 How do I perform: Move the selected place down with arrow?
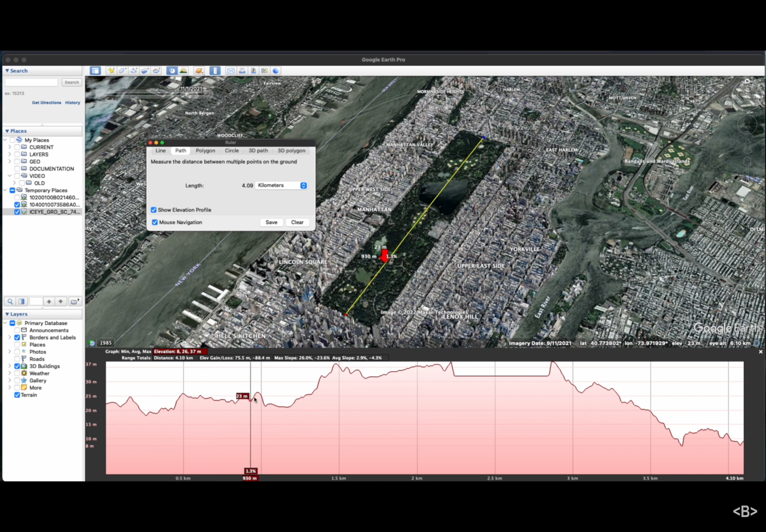point(61,302)
